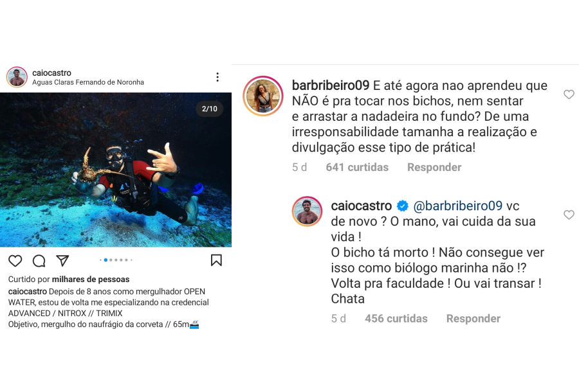579x392 pixels.
Task: Open the @barbribeiro09 mention link
Action: [458, 206]
